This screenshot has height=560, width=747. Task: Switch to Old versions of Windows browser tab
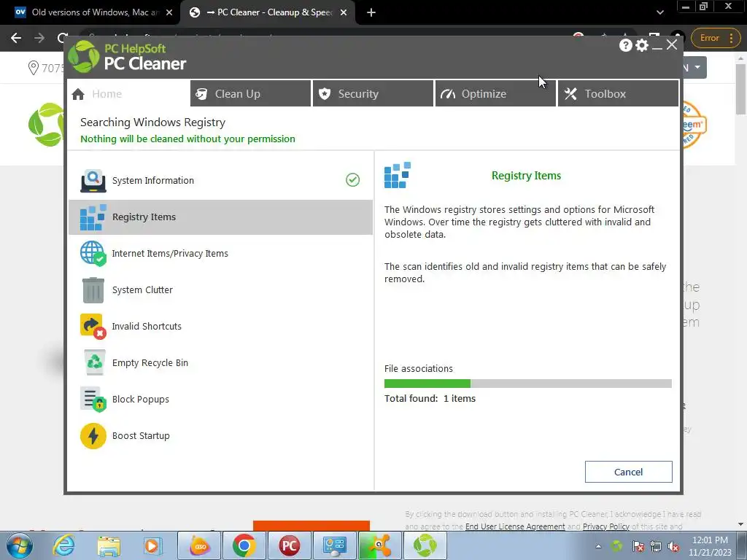94,12
